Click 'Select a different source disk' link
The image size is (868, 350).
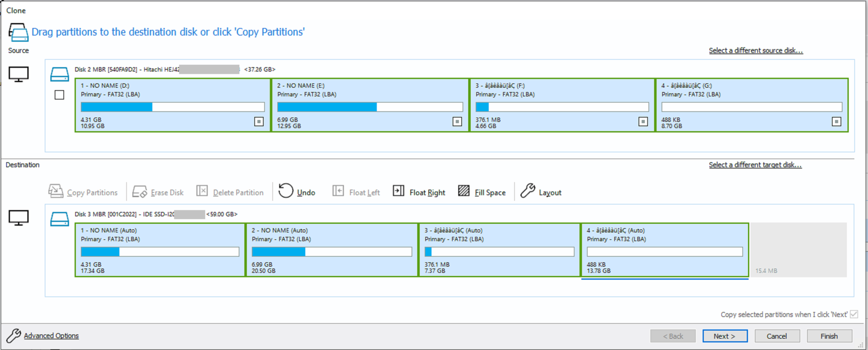tap(756, 51)
